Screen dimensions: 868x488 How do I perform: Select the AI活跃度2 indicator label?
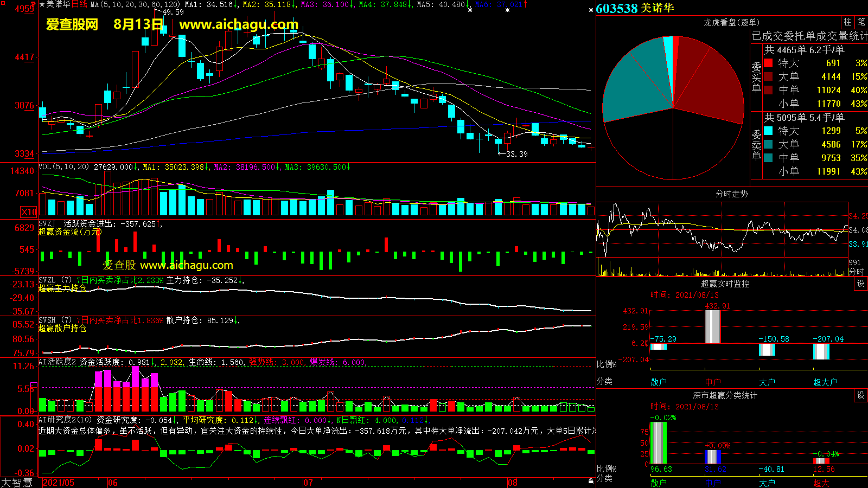tap(57, 362)
